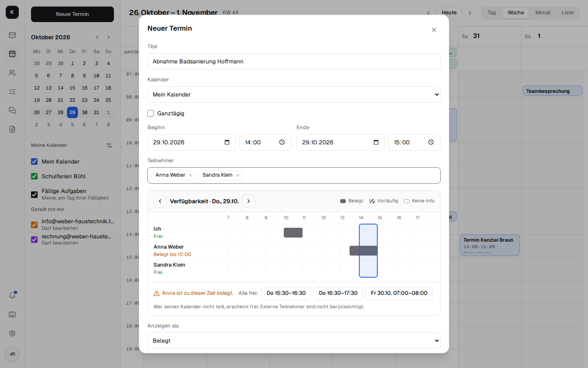Show the previous day in availability

pos(160,201)
